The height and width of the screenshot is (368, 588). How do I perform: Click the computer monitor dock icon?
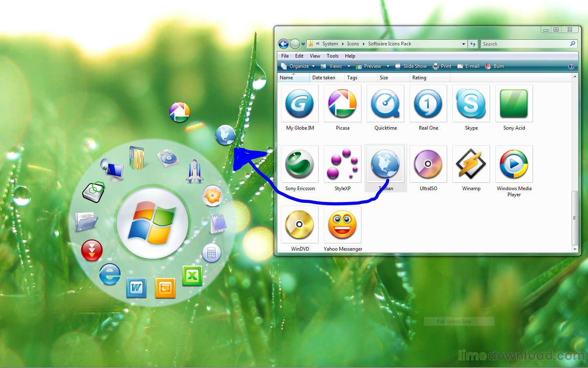pyautogui.click(x=112, y=171)
